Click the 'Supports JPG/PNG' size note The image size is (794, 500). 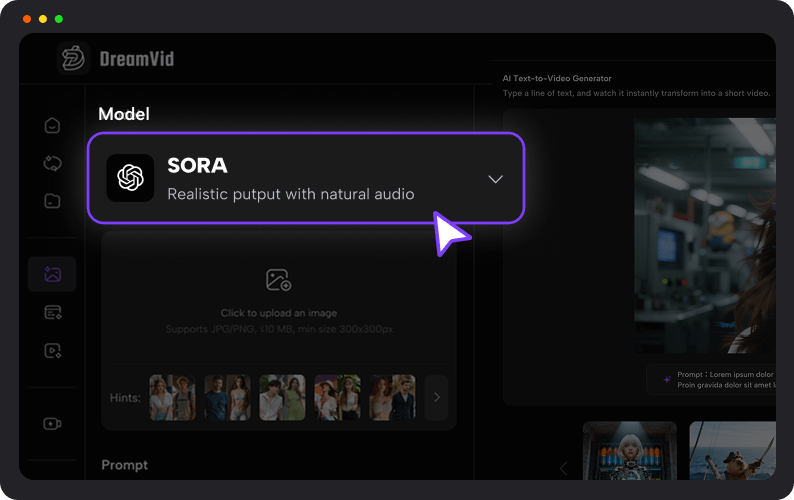pyautogui.click(x=279, y=329)
